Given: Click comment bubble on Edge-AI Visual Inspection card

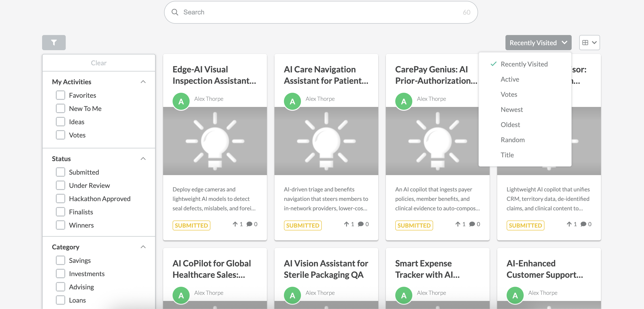Looking at the screenshot, I should click(x=249, y=224).
